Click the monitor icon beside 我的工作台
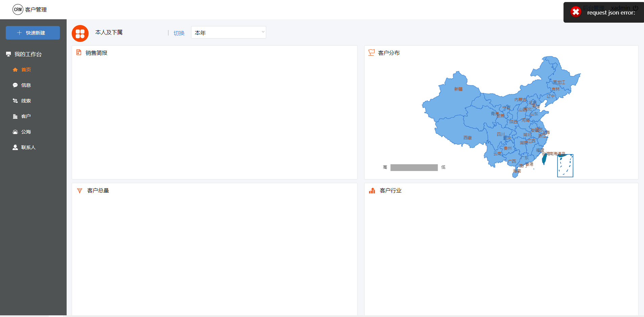 pos(8,54)
